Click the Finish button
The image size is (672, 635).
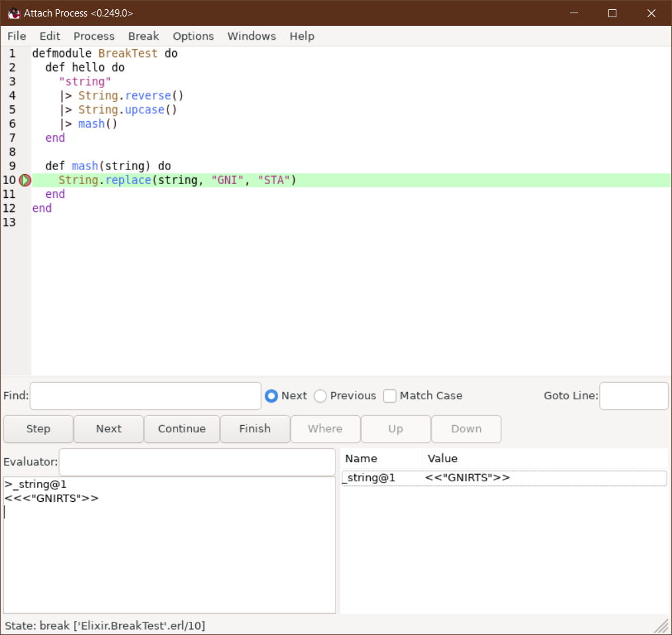(x=255, y=429)
